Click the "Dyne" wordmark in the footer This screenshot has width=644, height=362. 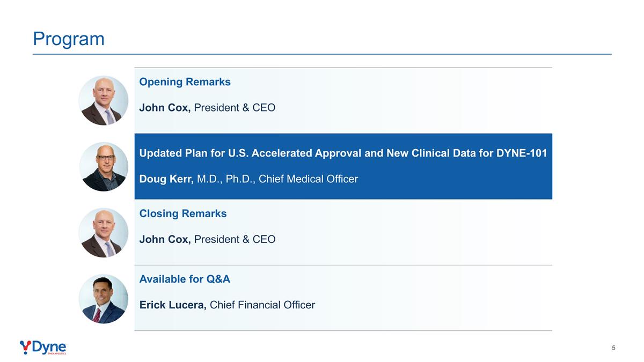coord(49,347)
